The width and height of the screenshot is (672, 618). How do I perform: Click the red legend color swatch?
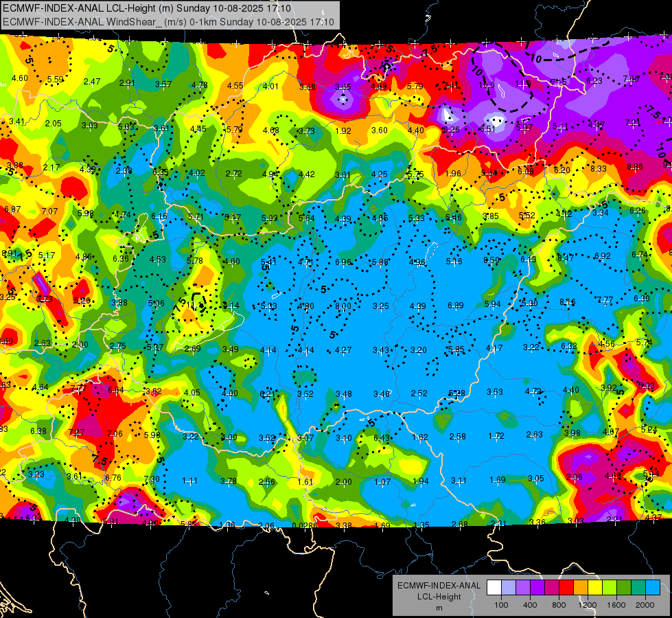coord(566,588)
